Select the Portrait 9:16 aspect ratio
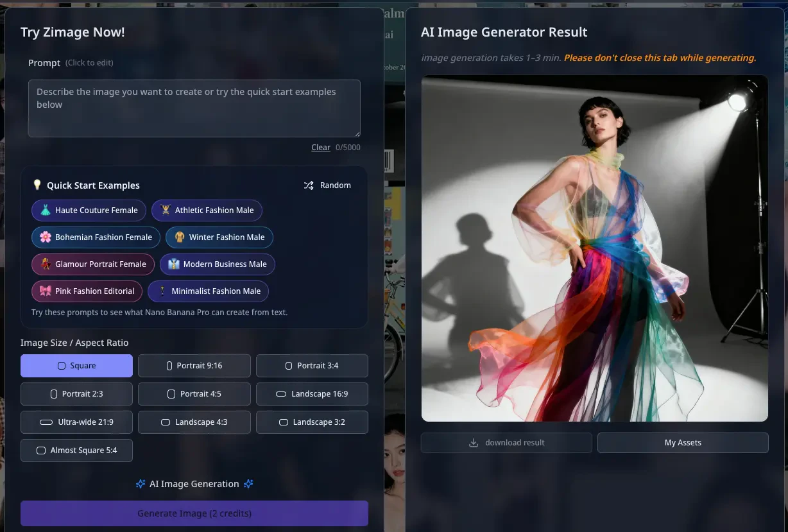Image resolution: width=788 pixels, height=532 pixels. 194,366
